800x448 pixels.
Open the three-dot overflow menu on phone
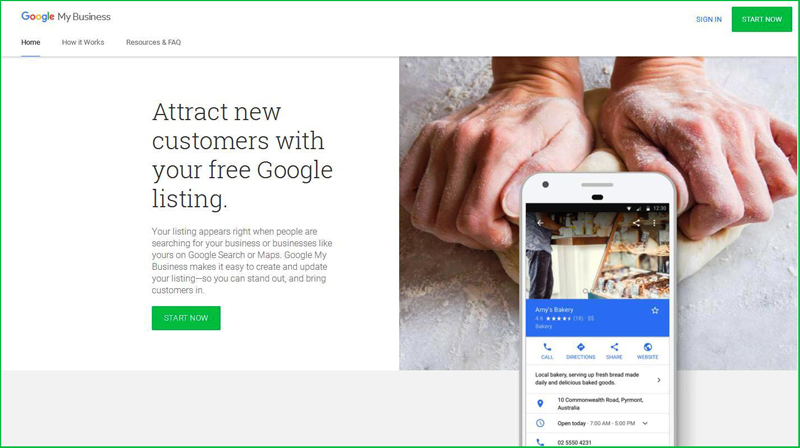point(654,223)
